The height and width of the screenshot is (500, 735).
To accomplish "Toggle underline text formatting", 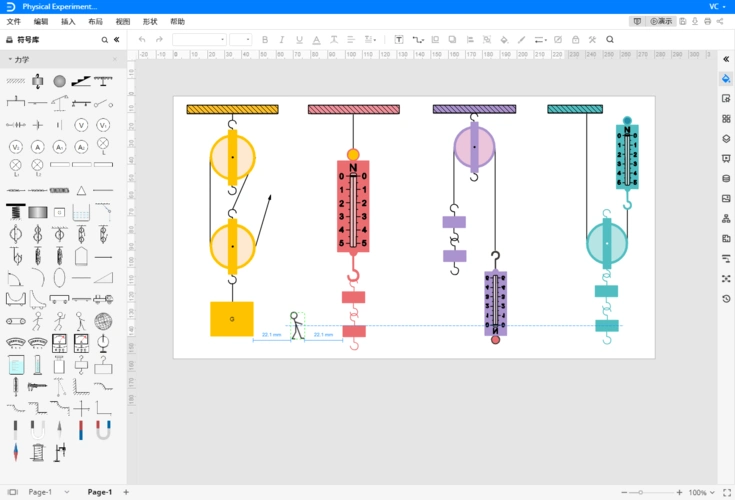I will (299, 40).
